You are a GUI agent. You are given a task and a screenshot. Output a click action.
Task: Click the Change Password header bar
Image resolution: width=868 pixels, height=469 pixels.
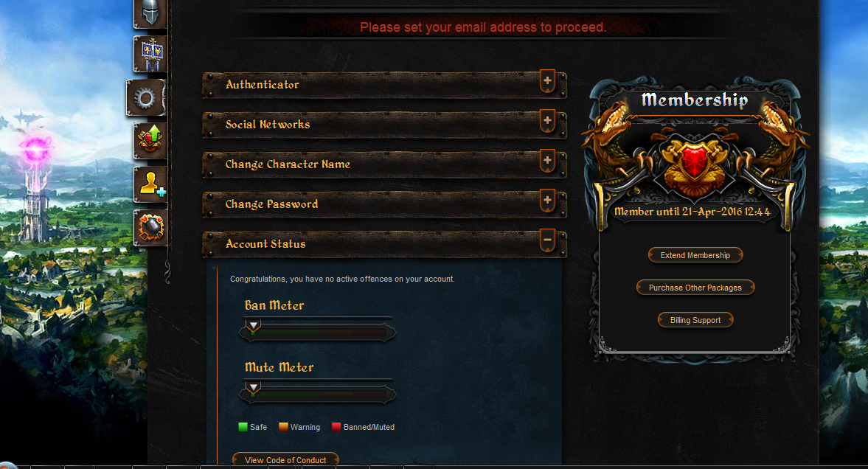pos(385,204)
